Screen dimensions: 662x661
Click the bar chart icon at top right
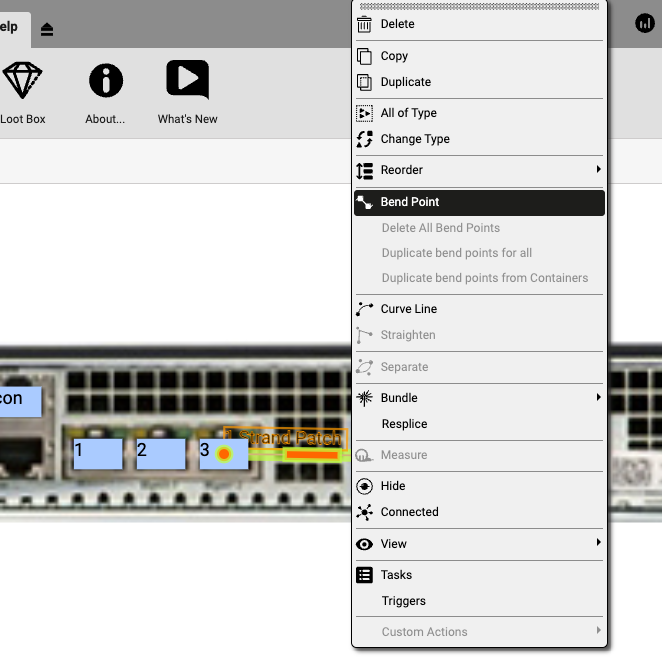tap(645, 23)
